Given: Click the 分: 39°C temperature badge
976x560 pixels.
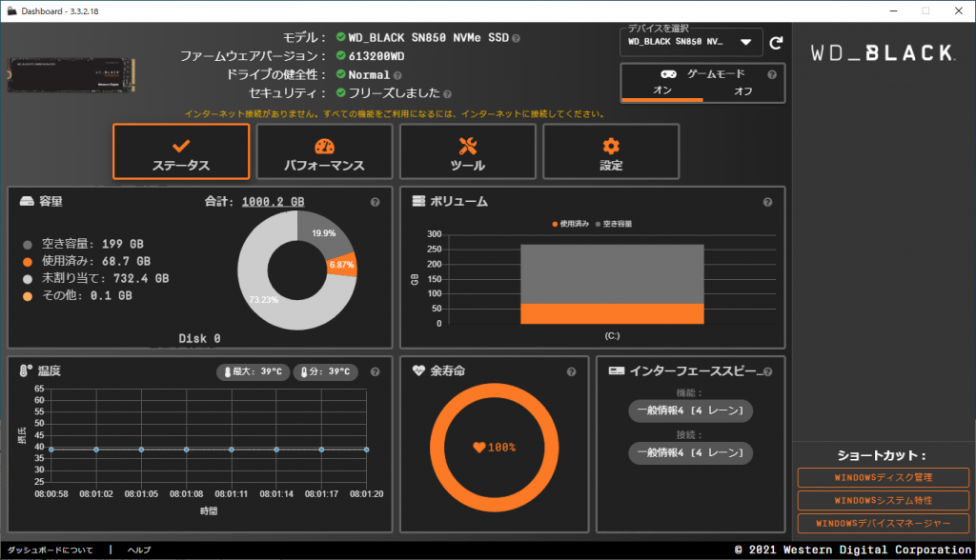Looking at the screenshot, I should 326,372.
